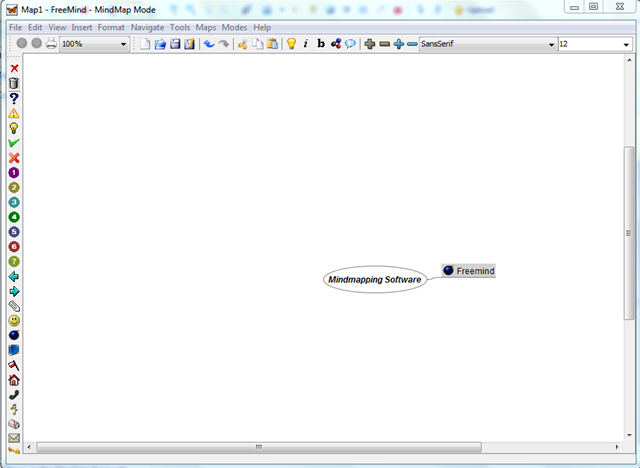Click the toolbar light bulb new-child-node icon
Viewport: 640px width, 468px height.
pyautogui.click(x=291, y=44)
